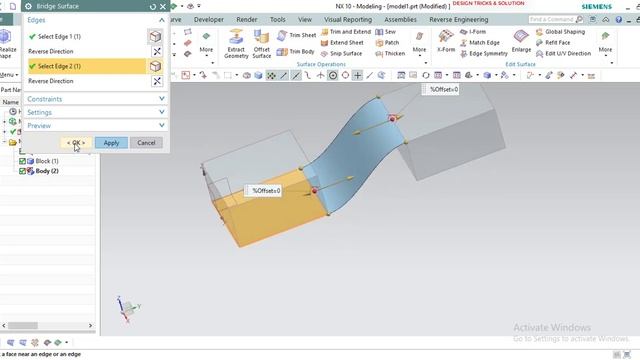
Task: Click the Patch command
Action: (387, 42)
